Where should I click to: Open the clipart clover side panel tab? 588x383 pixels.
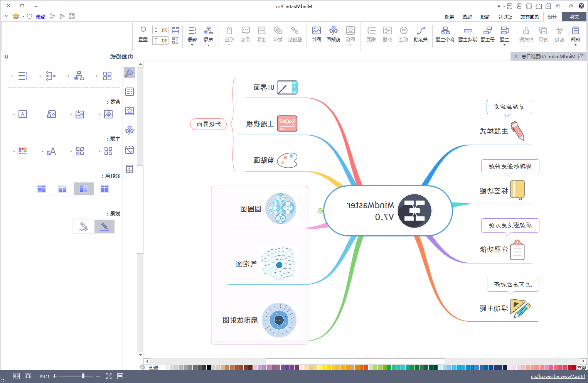[x=130, y=130]
